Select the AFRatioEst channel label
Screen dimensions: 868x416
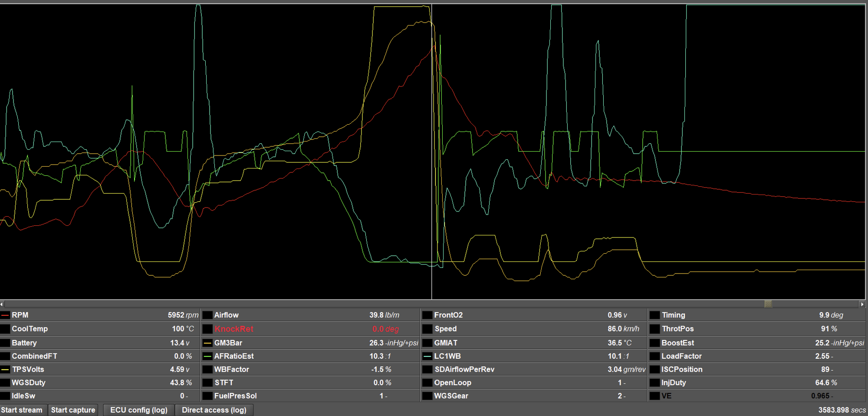(233, 356)
